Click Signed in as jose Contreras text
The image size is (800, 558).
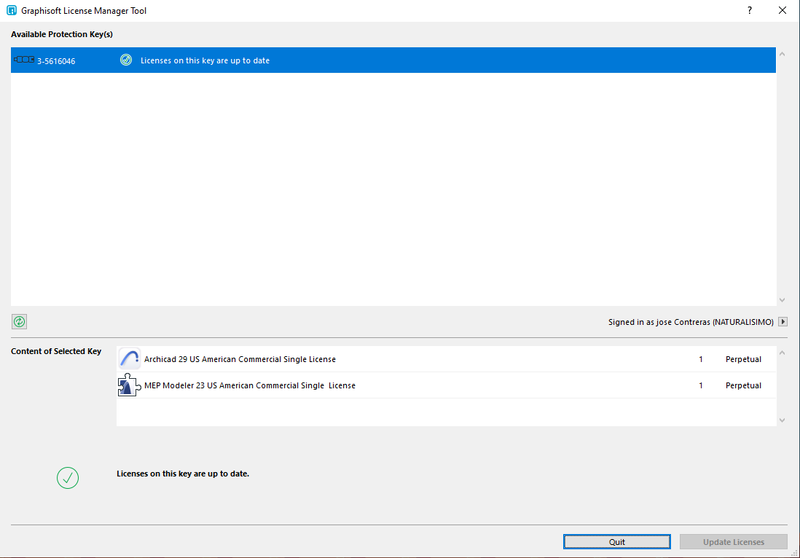coord(690,322)
